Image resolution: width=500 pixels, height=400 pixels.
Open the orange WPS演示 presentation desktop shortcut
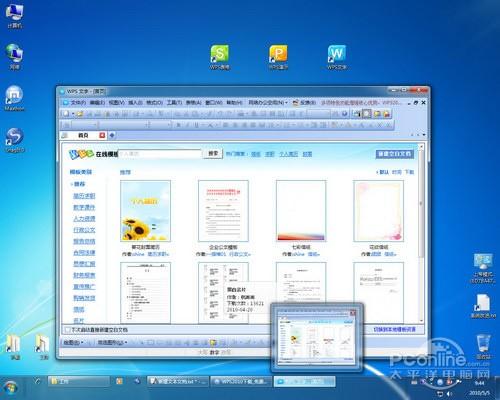point(278,57)
